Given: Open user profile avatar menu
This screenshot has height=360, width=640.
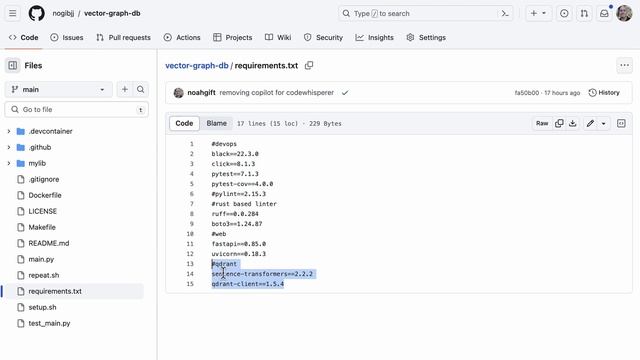Looking at the screenshot, I should [624, 13].
